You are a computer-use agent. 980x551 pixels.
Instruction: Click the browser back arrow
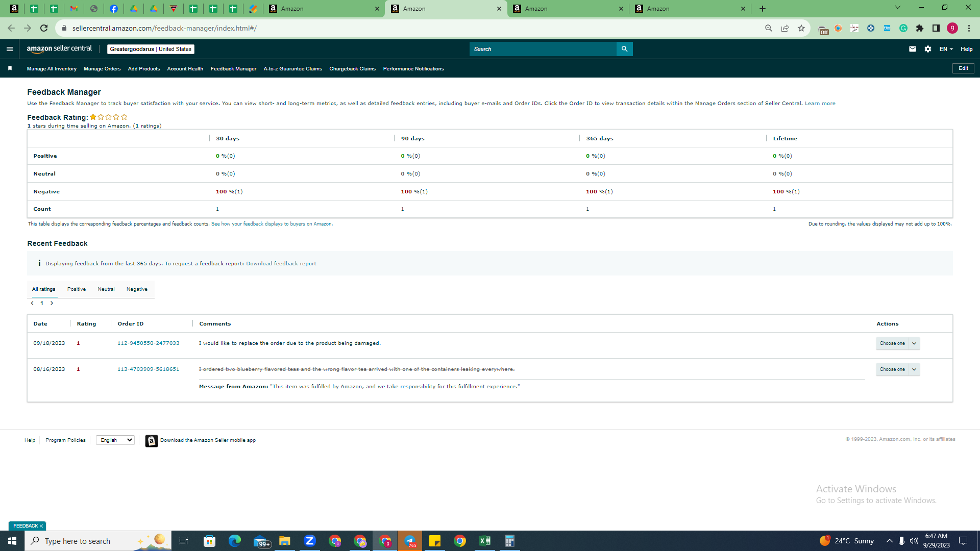coord(11,28)
